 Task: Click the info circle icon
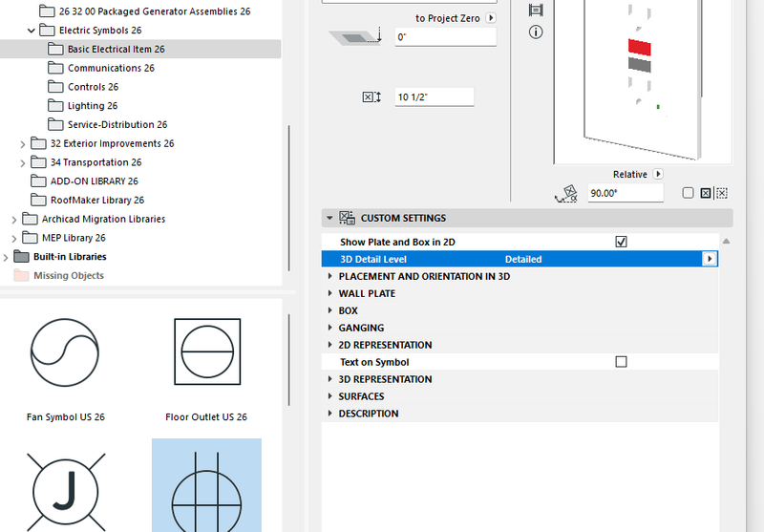[x=536, y=32]
